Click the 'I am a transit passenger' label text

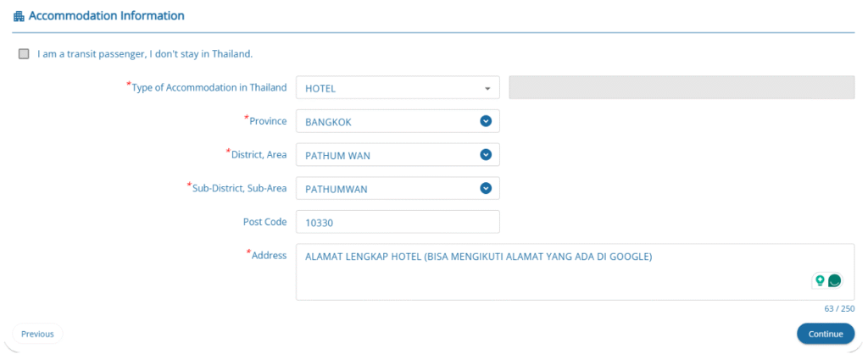[145, 54]
